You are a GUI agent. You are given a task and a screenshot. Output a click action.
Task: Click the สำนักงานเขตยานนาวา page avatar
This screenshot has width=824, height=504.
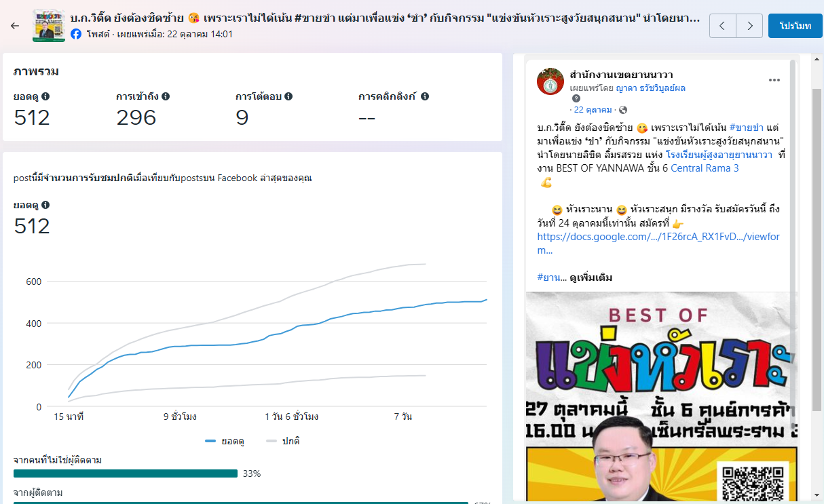point(550,81)
